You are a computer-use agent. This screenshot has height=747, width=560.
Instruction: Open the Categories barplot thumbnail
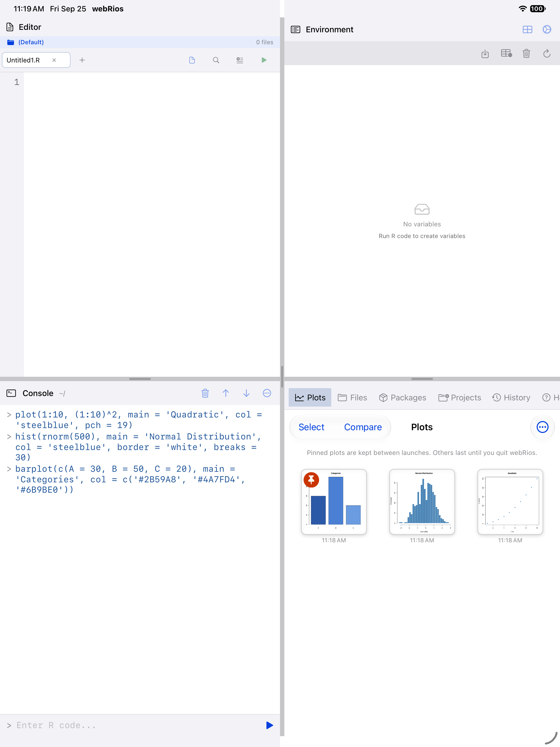334,502
